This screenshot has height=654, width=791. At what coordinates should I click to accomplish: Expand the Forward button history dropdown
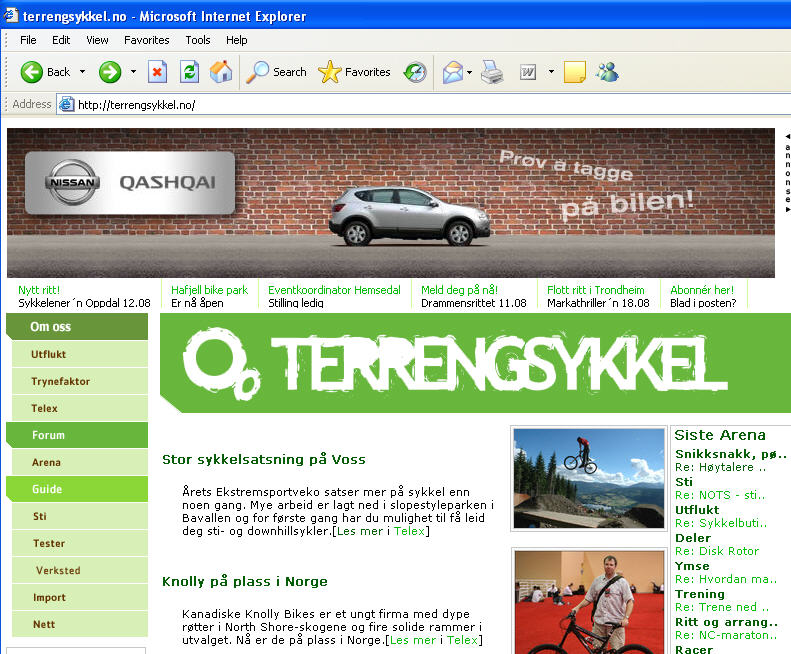tap(133, 72)
